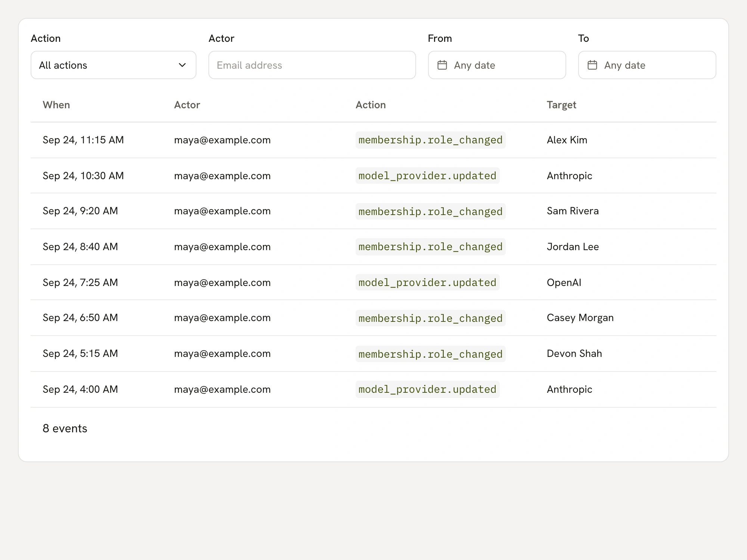Viewport: 747px width, 560px height.
Task: Click the model_provider.updated tag for OpenAI
Action: coord(428,283)
